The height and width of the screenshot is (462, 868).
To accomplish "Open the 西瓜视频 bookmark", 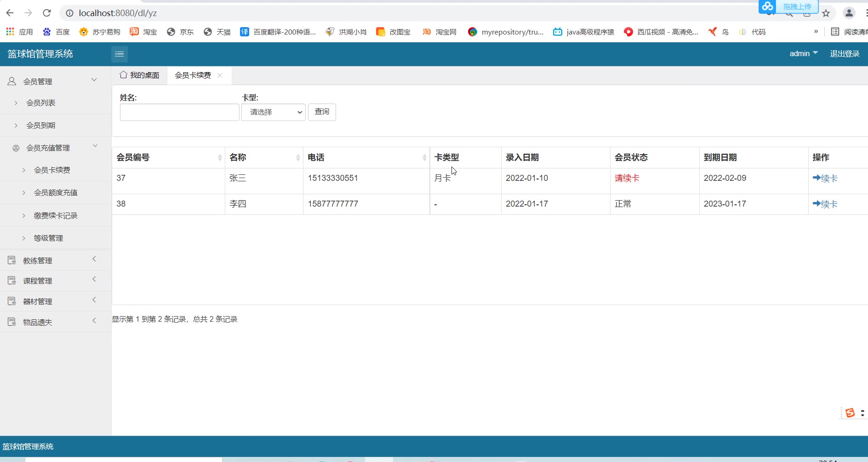I will pyautogui.click(x=661, y=32).
